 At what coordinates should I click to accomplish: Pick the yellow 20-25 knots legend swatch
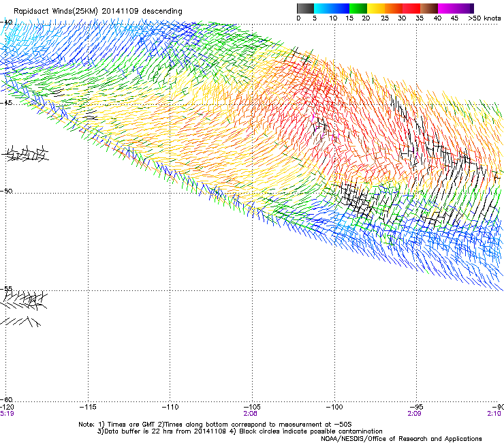376,8
